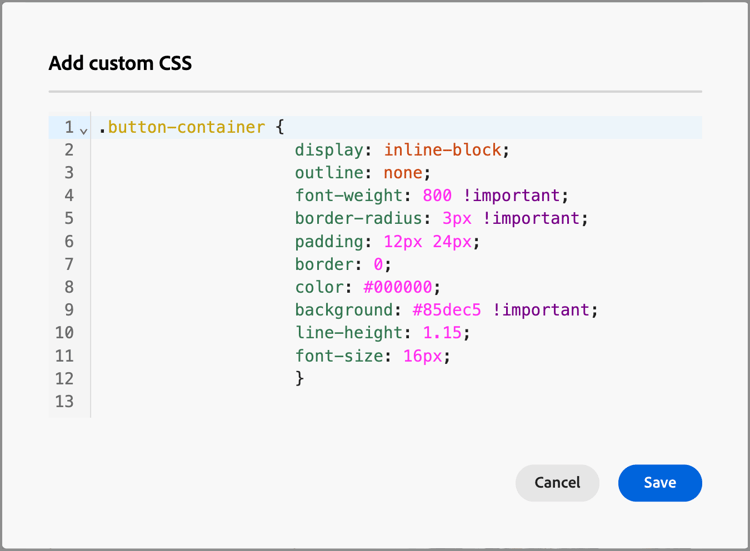Click the line-height 1.15 value
The width and height of the screenshot is (750, 551).
(x=442, y=333)
